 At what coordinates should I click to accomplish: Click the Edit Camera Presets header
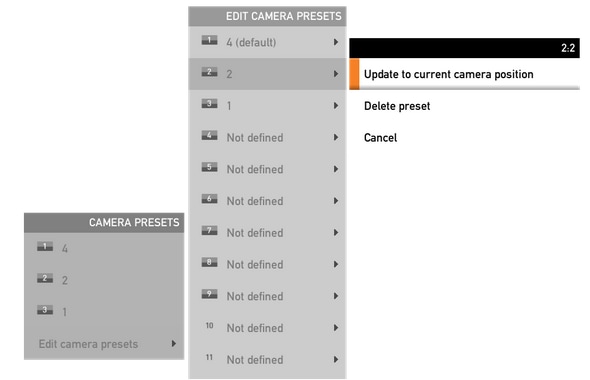tap(267, 16)
